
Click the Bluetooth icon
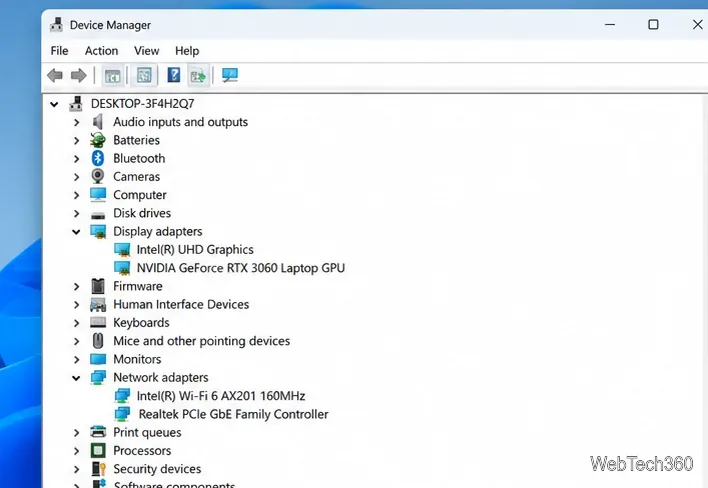pos(98,158)
